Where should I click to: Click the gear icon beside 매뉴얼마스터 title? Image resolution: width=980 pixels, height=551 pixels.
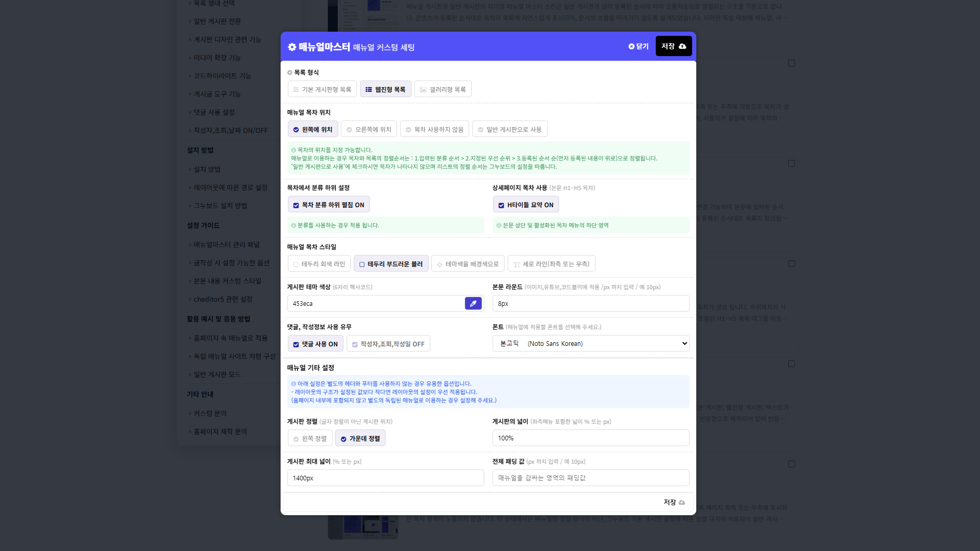click(292, 47)
